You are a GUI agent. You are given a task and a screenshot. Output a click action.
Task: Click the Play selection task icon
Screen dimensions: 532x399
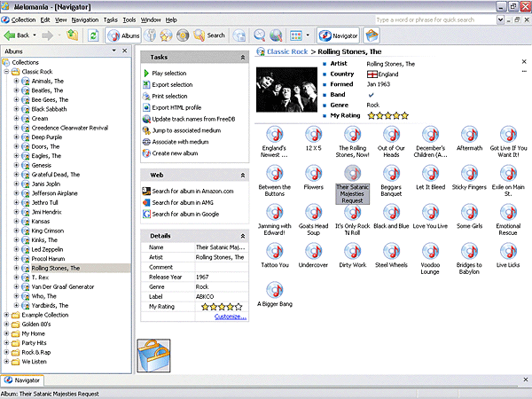point(146,73)
